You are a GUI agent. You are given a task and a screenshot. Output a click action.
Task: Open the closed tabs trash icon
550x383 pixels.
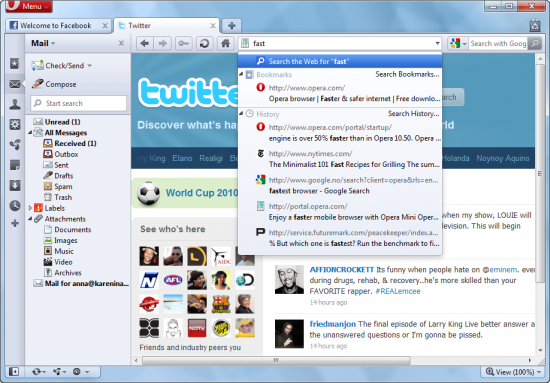pos(535,26)
